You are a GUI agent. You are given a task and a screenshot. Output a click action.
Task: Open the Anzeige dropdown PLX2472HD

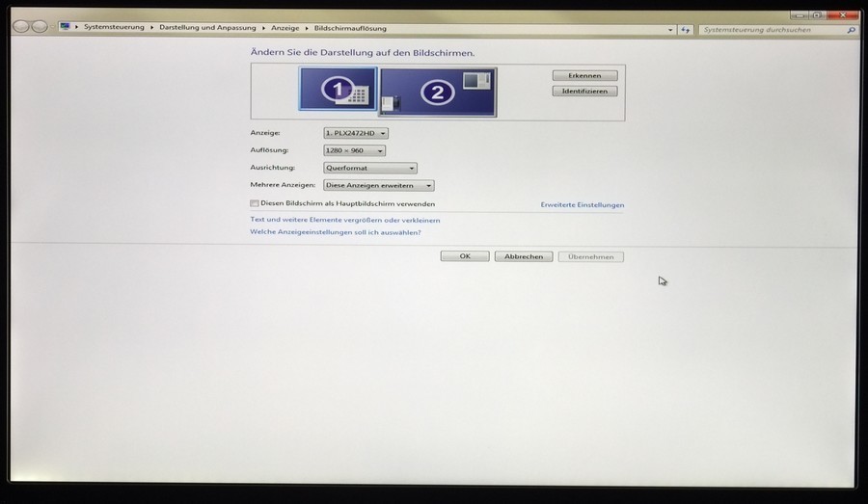pyautogui.click(x=355, y=133)
